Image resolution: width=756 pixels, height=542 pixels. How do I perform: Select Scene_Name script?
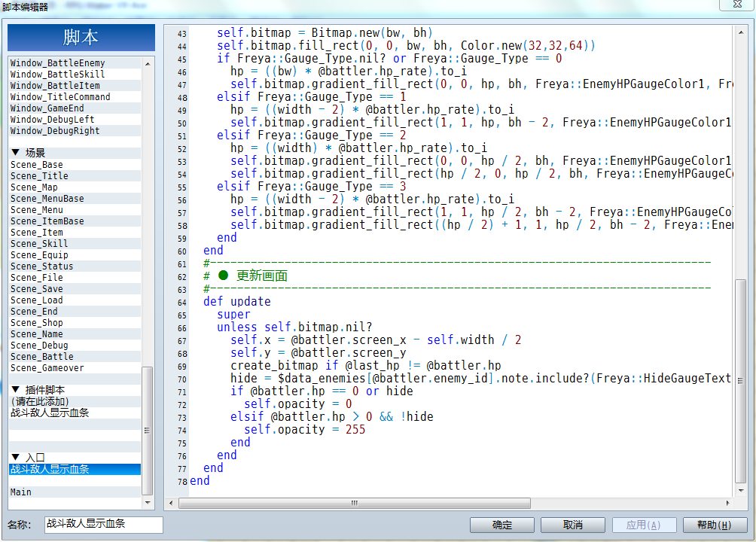click(75, 334)
